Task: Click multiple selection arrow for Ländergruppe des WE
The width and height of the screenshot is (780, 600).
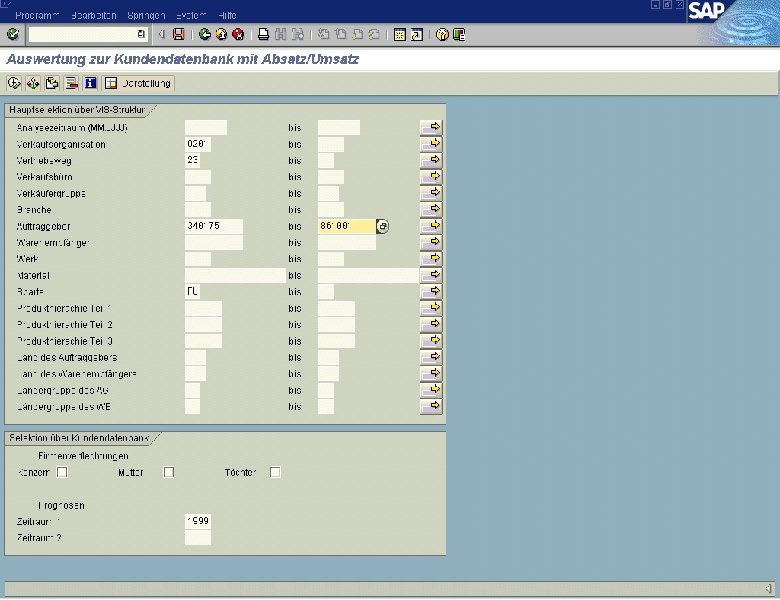Action: (431, 406)
